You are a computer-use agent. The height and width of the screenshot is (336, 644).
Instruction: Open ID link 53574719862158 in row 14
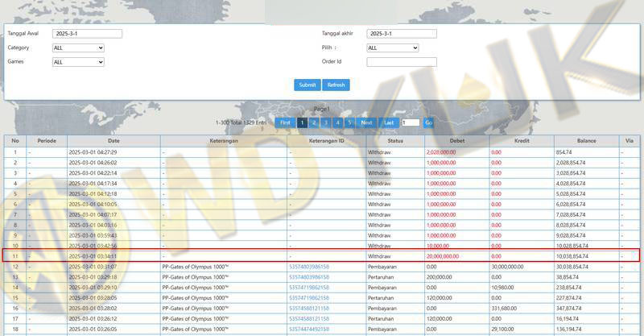pyautogui.click(x=309, y=288)
